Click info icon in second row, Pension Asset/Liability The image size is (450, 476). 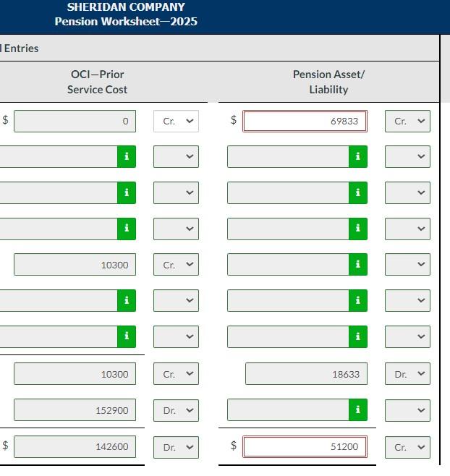[358, 157]
